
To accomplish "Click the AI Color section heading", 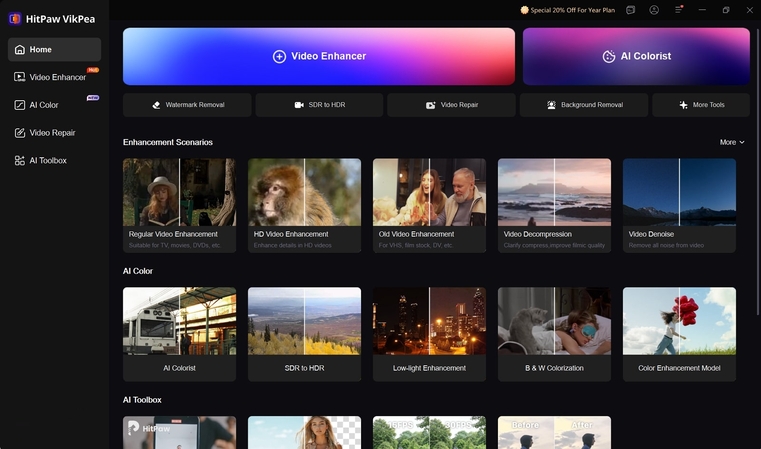I will pos(138,271).
